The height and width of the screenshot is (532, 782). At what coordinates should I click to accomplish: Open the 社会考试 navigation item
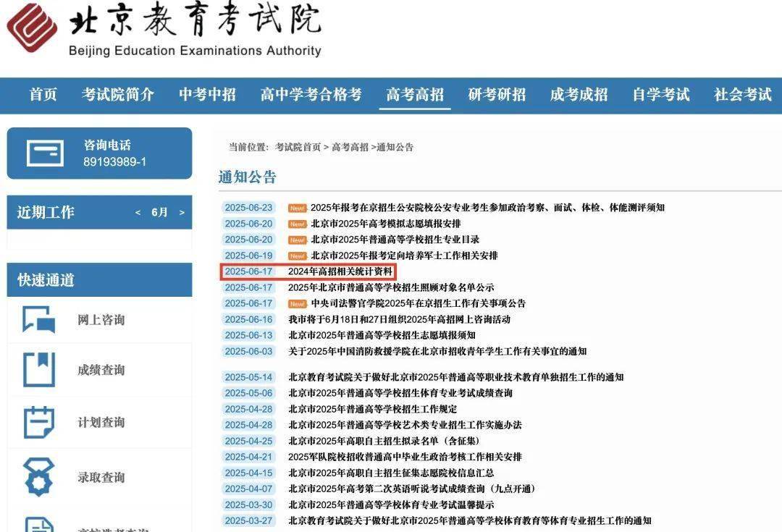pos(743,94)
